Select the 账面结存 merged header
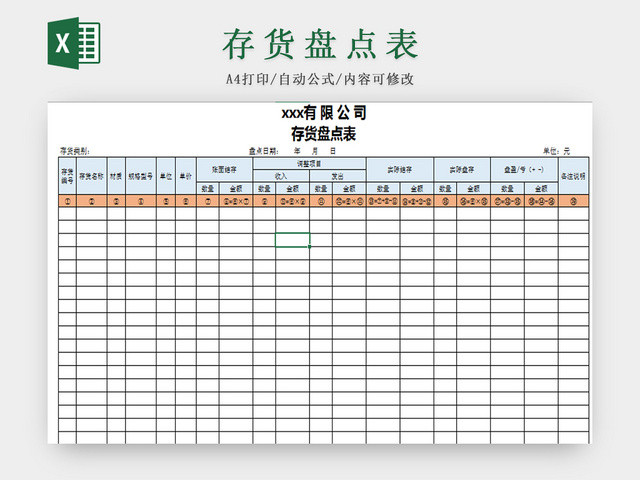Screen dimensions: 640x480 point(224,170)
